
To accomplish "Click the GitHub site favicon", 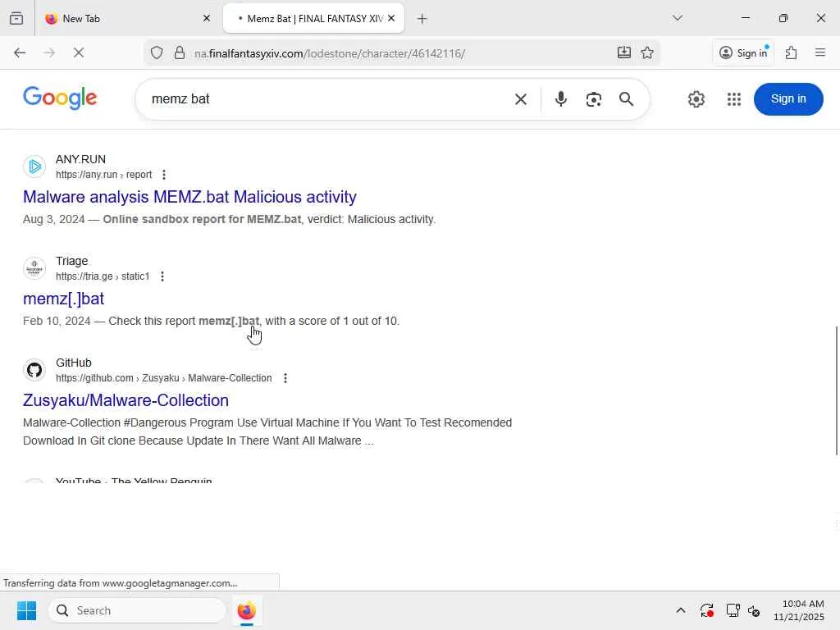I will [x=34, y=370].
